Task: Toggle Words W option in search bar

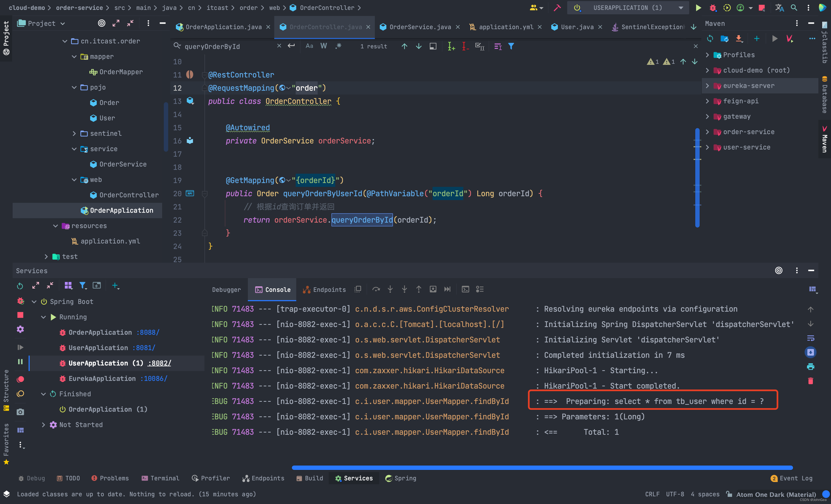Action: (x=324, y=46)
